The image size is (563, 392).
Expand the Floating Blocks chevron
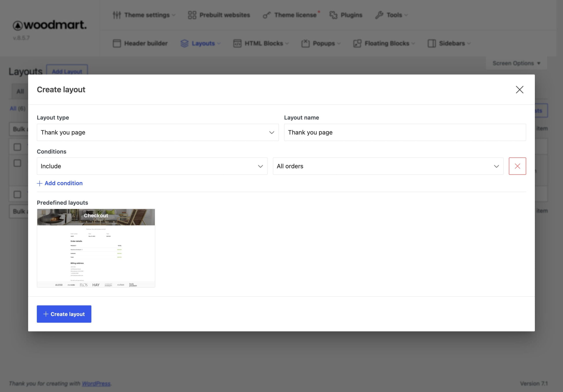(413, 44)
